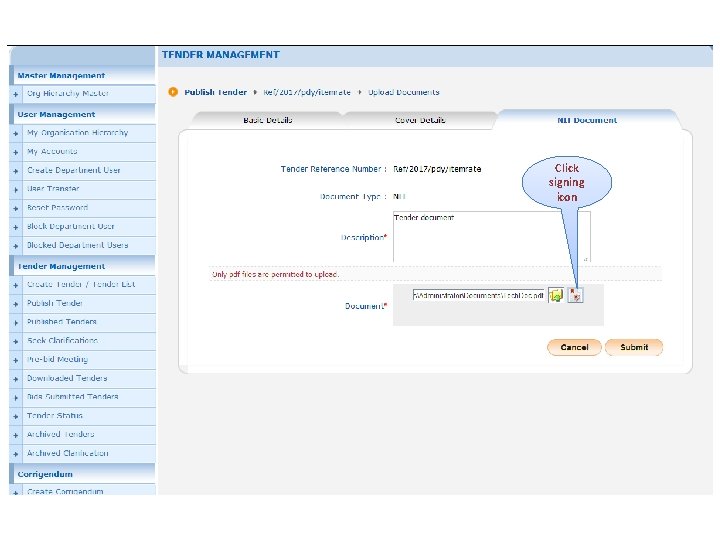Expand plus icon beside Bids Submitted Tenders
The width and height of the screenshot is (720, 540).
tap(16, 398)
